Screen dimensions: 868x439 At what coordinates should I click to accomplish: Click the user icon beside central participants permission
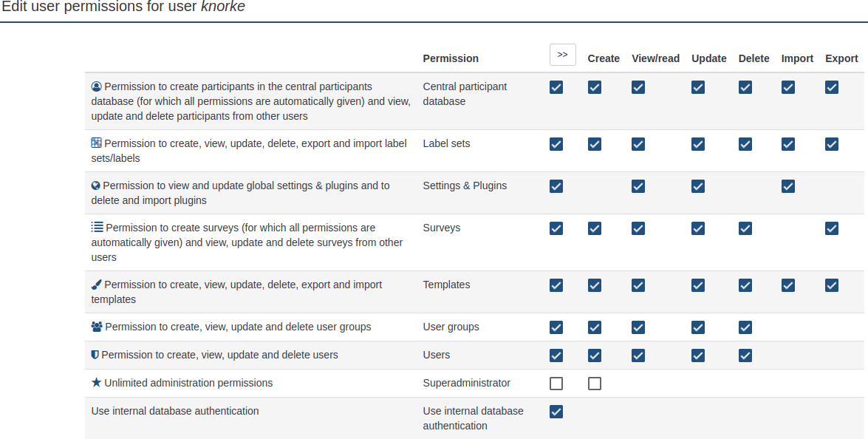pos(96,86)
